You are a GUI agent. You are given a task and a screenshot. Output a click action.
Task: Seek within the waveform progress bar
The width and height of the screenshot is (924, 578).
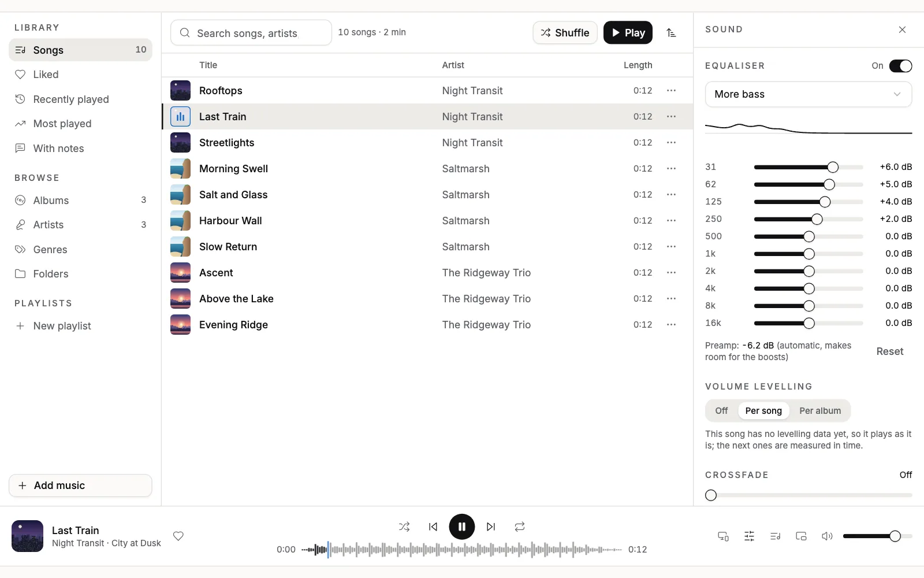[x=461, y=550]
